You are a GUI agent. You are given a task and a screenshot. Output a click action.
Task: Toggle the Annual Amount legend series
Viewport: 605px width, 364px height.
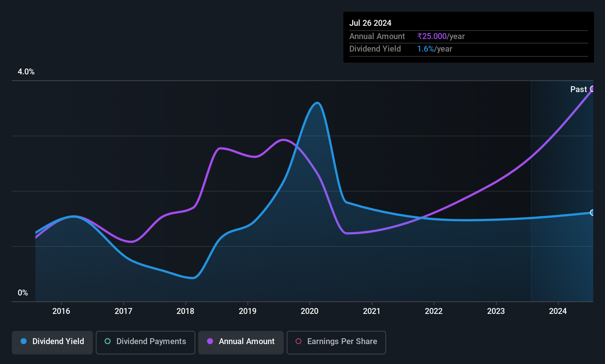click(241, 342)
